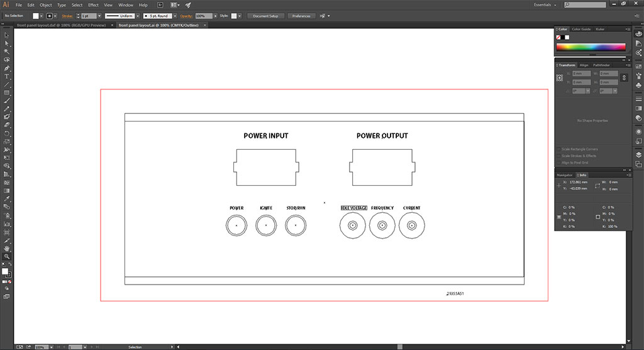Select the Artboard tool
Screen dimensions: 644x350
tap(6, 232)
